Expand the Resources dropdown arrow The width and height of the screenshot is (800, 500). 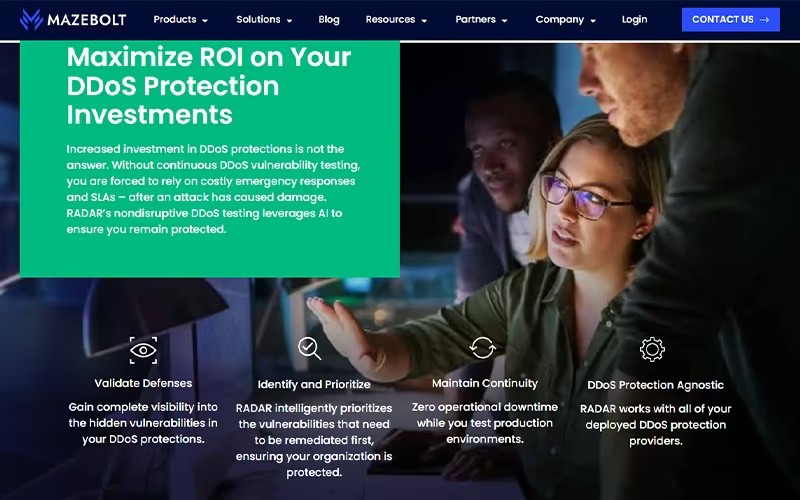tap(424, 21)
